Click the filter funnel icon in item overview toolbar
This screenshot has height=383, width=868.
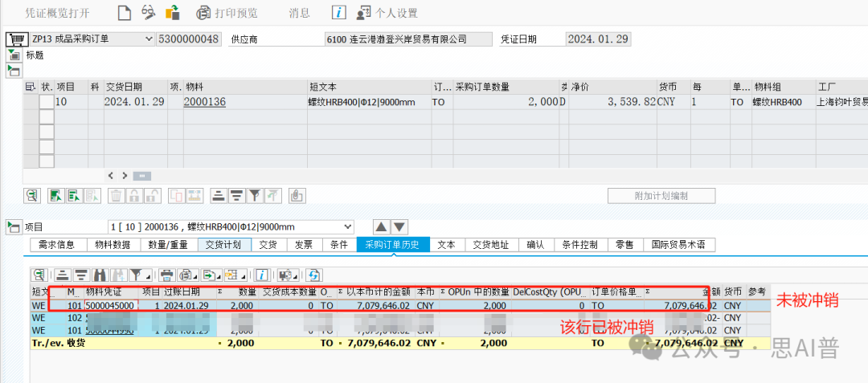pyautogui.click(x=254, y=195)
